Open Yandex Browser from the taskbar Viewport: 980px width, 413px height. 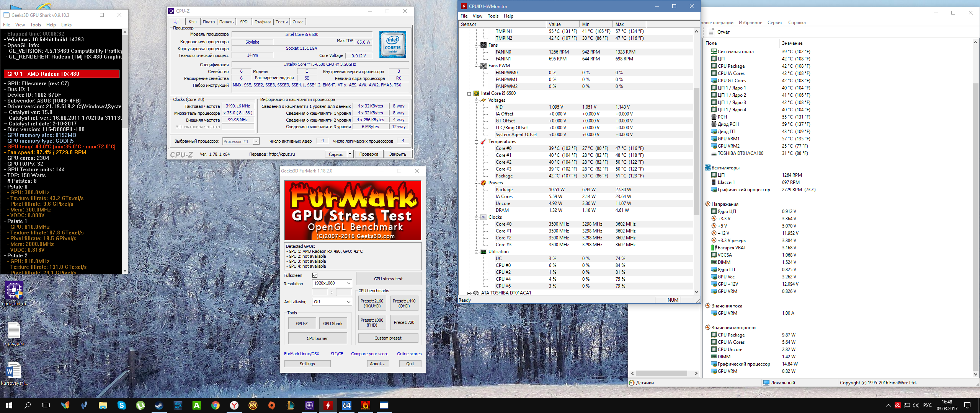[x=234, y=405]
